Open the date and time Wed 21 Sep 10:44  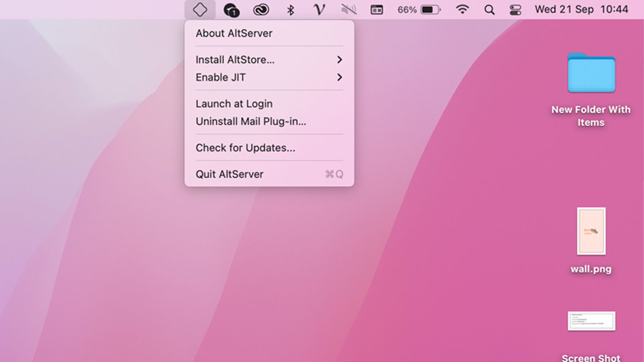(x=581, y=10)
